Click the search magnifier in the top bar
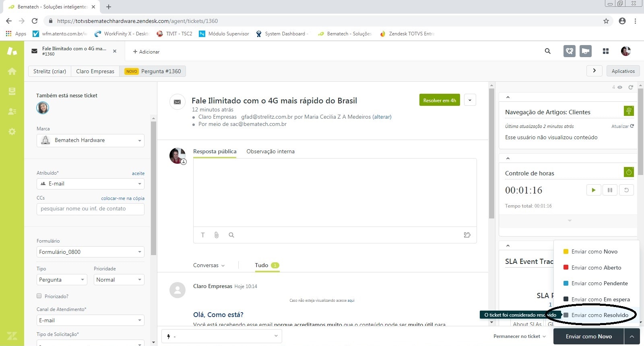Screen dimensions: 644x346 (x=547, y=51)
